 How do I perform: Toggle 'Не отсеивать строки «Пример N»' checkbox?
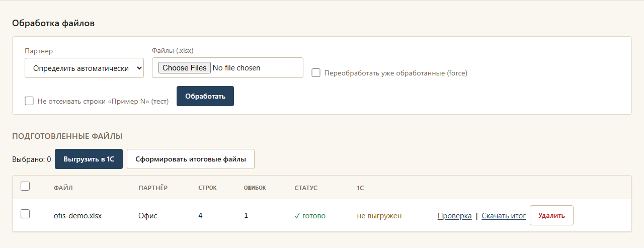(x=29, y=101)
